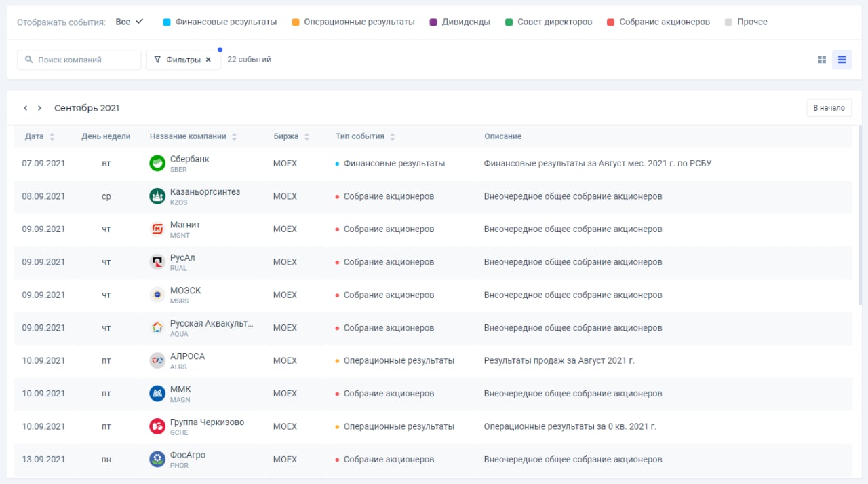Click Финансовые результаты за Август description
The width and height of the screenshot is (868, 484).
pyautogui.click(x=597, y=164)
